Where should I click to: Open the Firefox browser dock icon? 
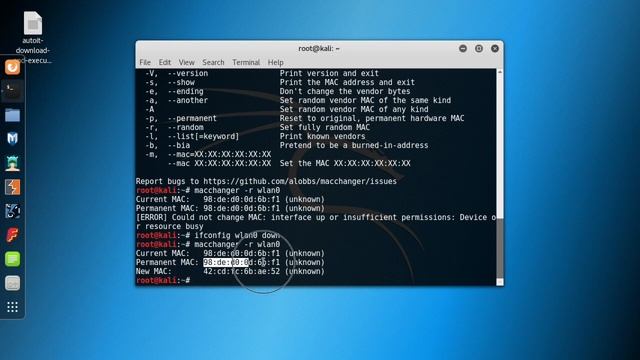[x=12, y=67]
